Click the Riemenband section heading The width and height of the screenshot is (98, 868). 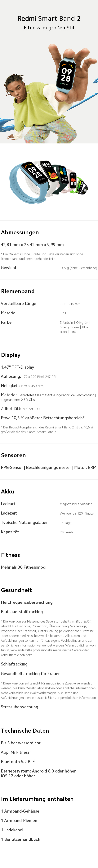click(18, 291)
